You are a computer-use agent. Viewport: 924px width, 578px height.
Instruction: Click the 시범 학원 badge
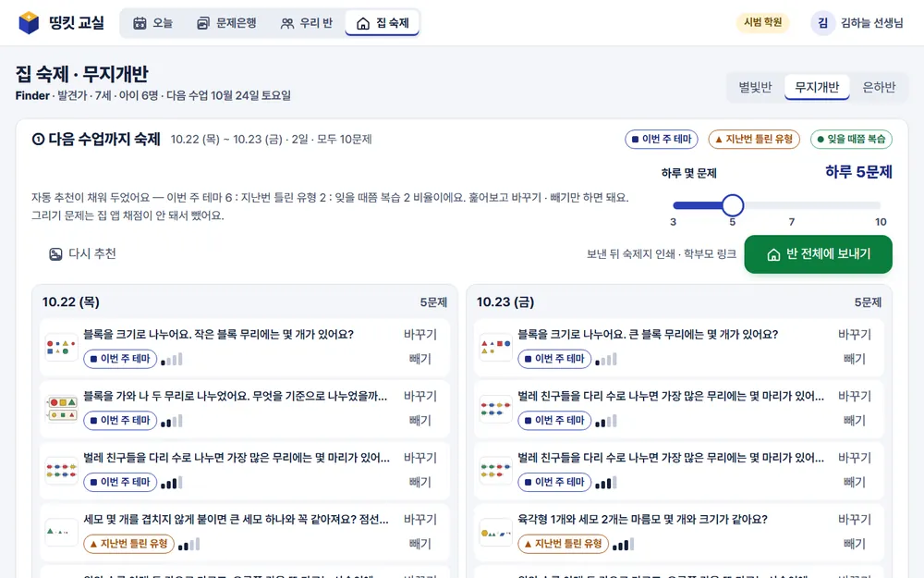(762, 22)
